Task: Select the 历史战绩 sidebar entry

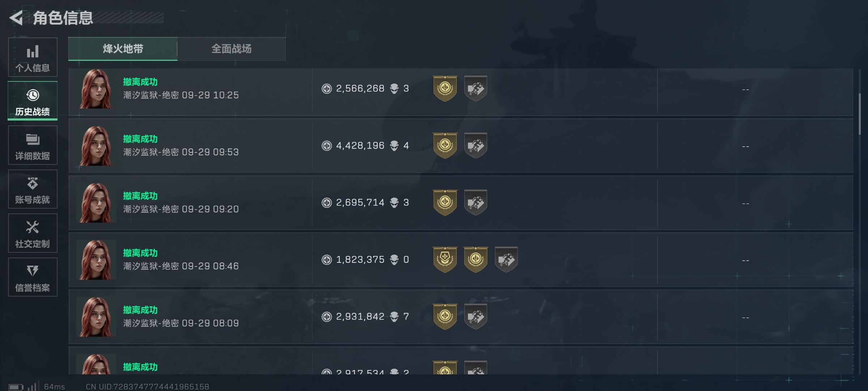Action: tap(33, 101)
